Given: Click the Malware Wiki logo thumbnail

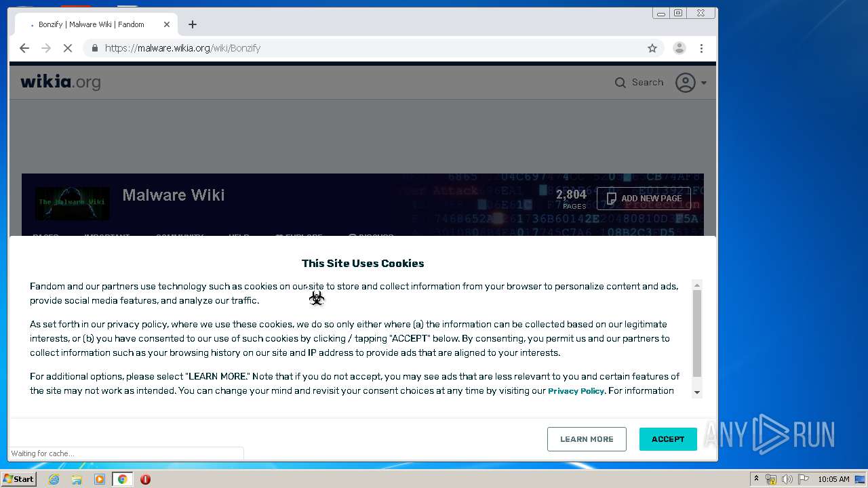Looking at the screenshot, I should [x=72, y=203].
